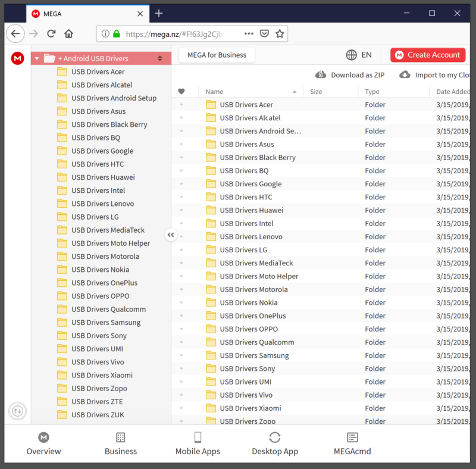Switch to the MEGAcmd tab

(x=352, y=444)
